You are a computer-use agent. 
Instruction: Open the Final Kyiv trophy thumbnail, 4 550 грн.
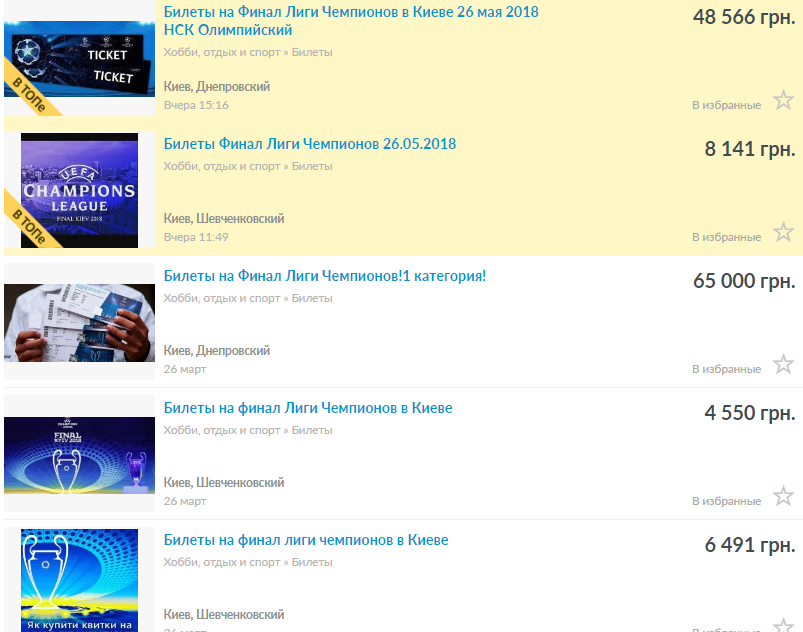click(79, 454)
